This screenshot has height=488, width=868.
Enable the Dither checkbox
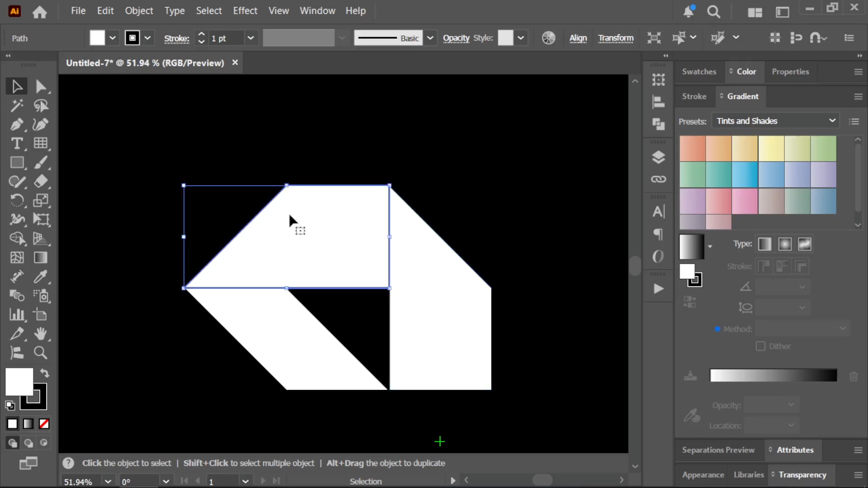760,346
